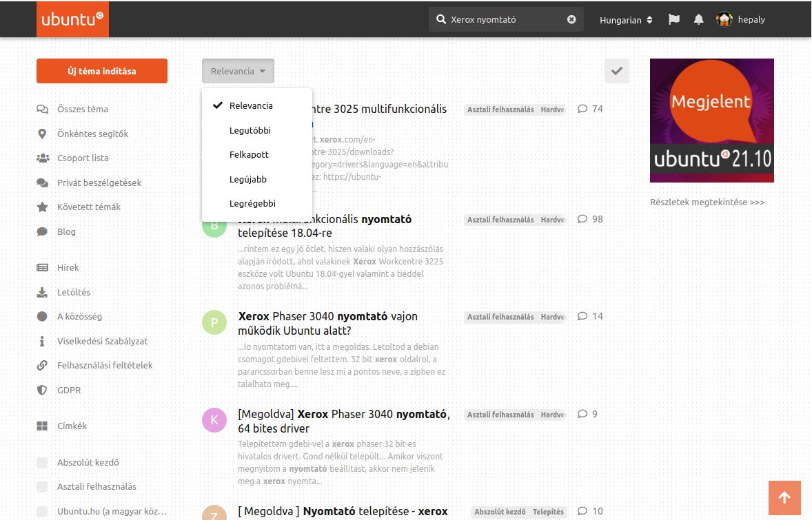This screenshot has height=520, width=812.
Task: Pick Legrégebbi from the sort menu
Action: click(252, 204)
